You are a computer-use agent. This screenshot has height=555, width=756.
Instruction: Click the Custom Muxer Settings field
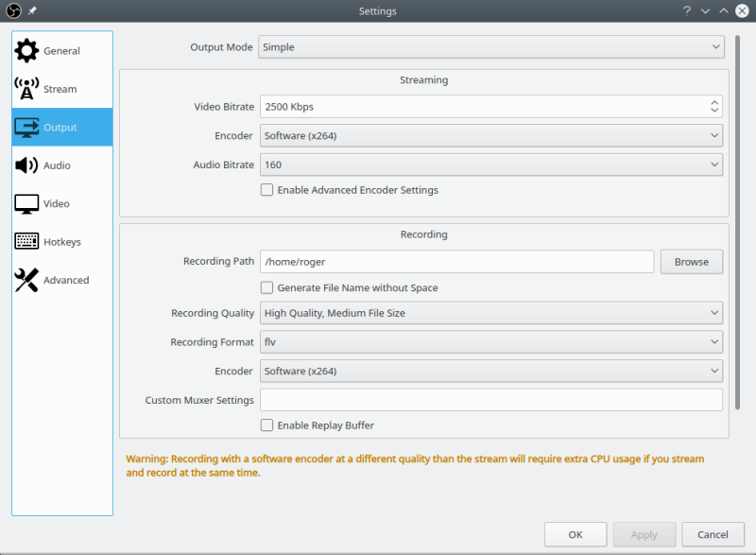pyautogui.click(x=490, y=400)
